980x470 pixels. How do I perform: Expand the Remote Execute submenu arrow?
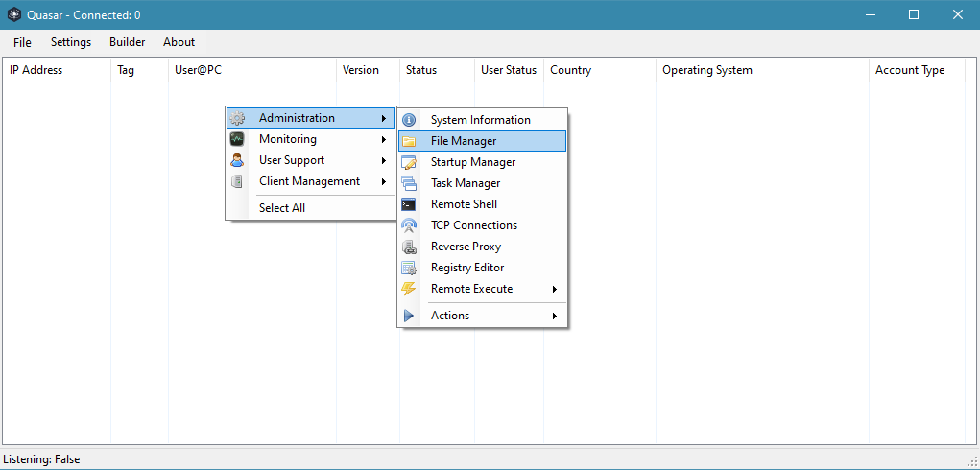(x=555, y=289)
